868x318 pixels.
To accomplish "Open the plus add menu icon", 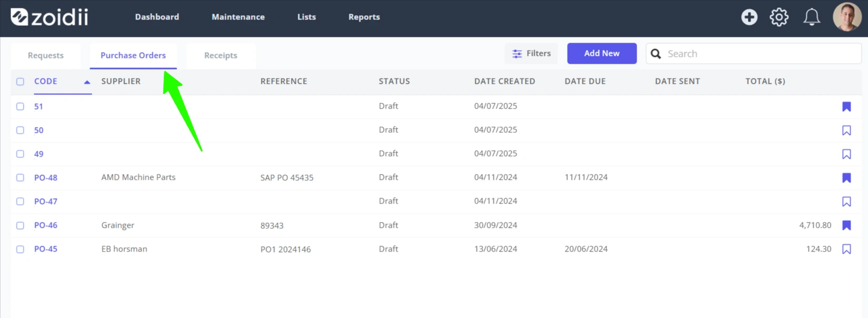I will 749,17.
